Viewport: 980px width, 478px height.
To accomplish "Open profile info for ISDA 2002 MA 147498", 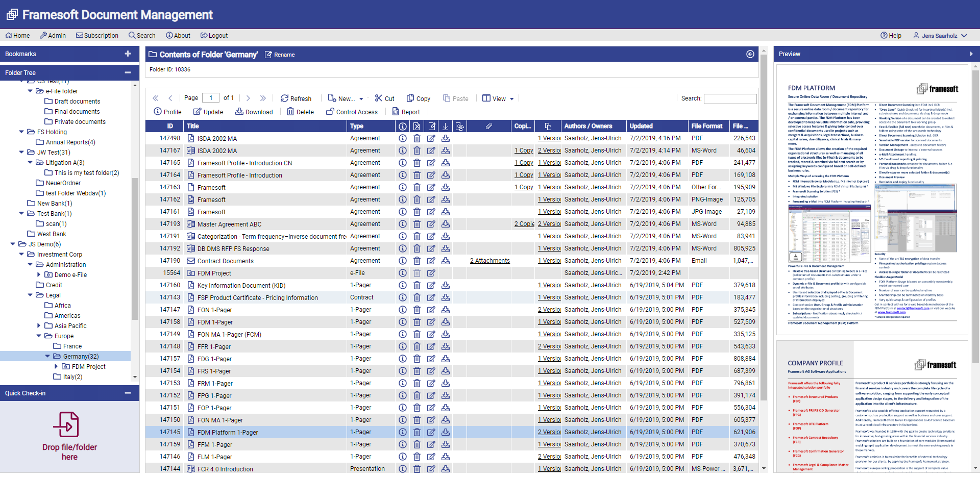I will 403,138.
